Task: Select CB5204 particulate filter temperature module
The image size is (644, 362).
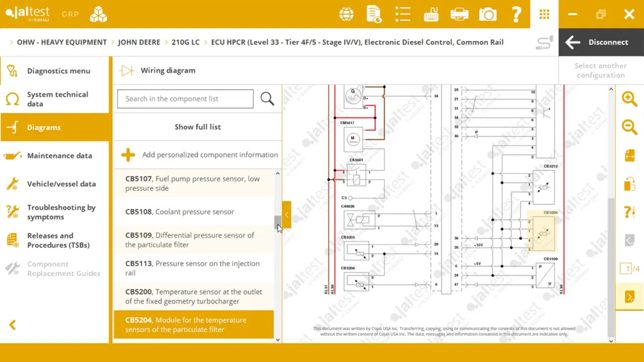Action: pyautogui.click(x=194, y=324)
